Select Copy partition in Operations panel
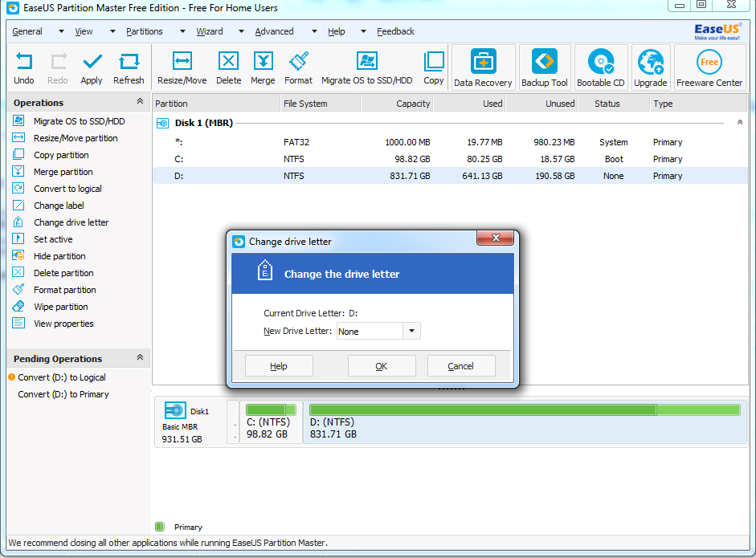The image size is (756, 558). tap(61, 155)
